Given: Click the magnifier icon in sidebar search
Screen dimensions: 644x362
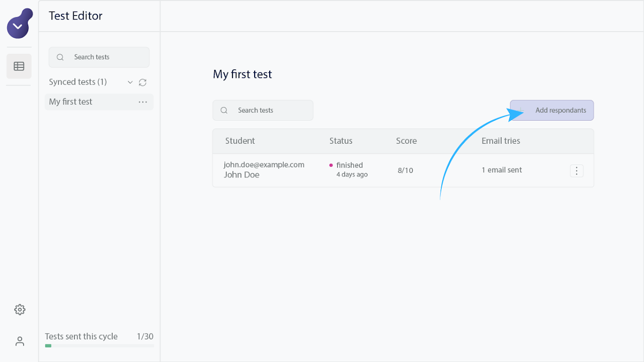Looking at the screenshot, I should (60, 57).
